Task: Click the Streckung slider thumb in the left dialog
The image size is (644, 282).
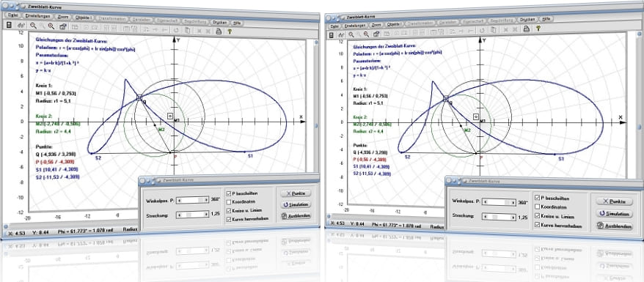Action: coord(189,215)
